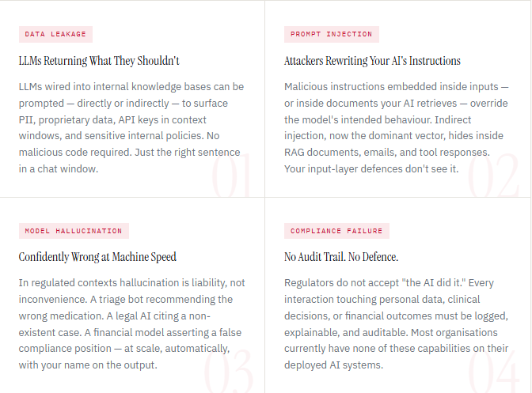Click "No Audit Trail. No Defence." heading
Screen dimensions: 532x393
coord(341,257)
